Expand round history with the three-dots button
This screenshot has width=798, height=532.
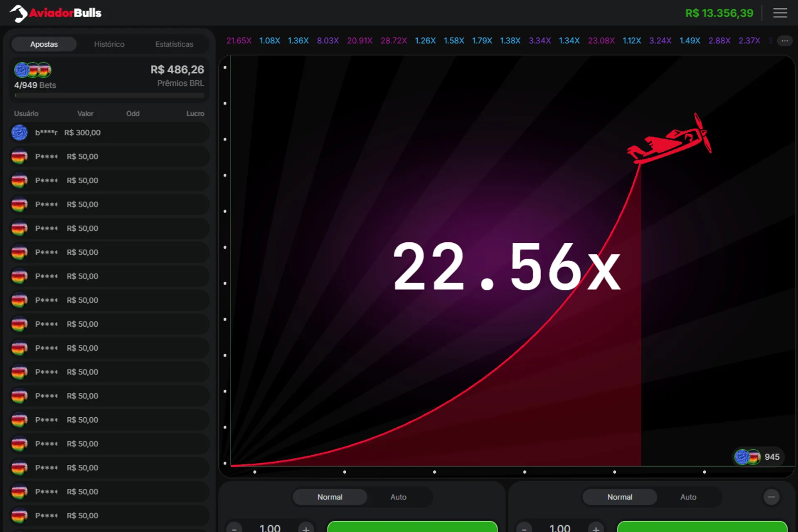click(x=784, y=41)
